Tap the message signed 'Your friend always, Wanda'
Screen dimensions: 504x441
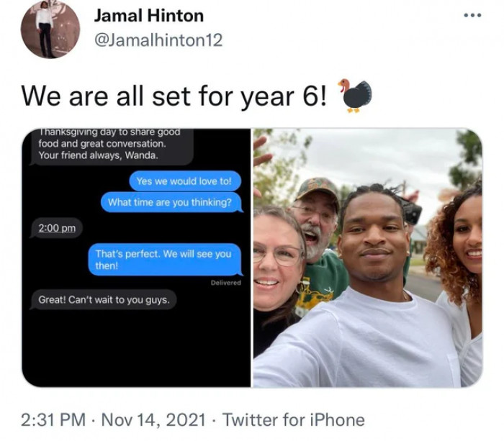point(112,147)
